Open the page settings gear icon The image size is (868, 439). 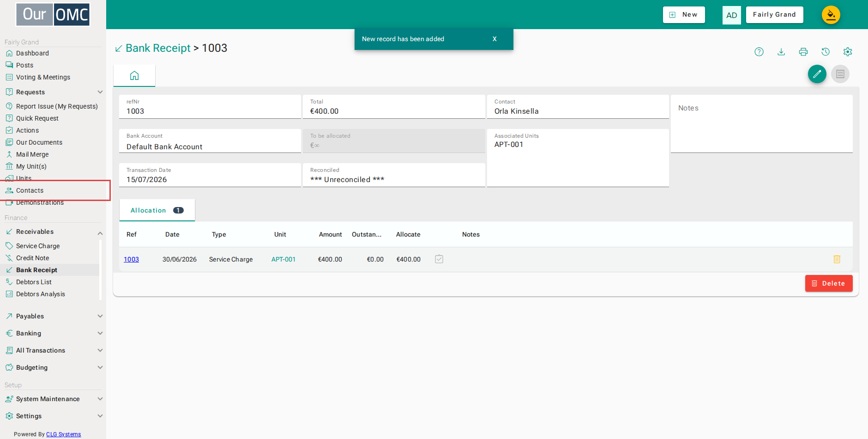click(848, 52)
